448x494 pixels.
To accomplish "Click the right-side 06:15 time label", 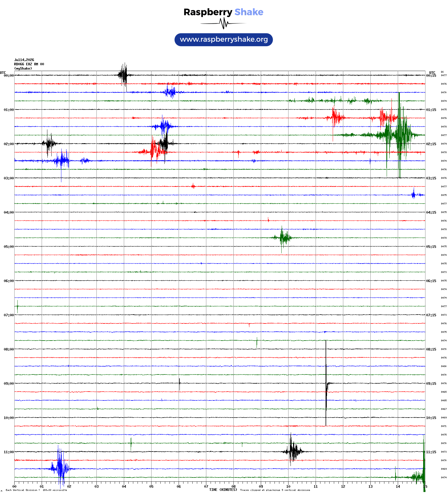I will click(431, 281).
